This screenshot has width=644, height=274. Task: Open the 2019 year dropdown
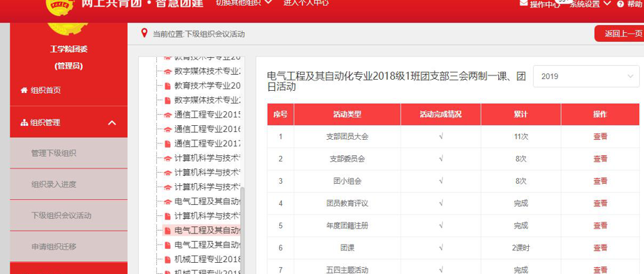[x=586, y=76]
